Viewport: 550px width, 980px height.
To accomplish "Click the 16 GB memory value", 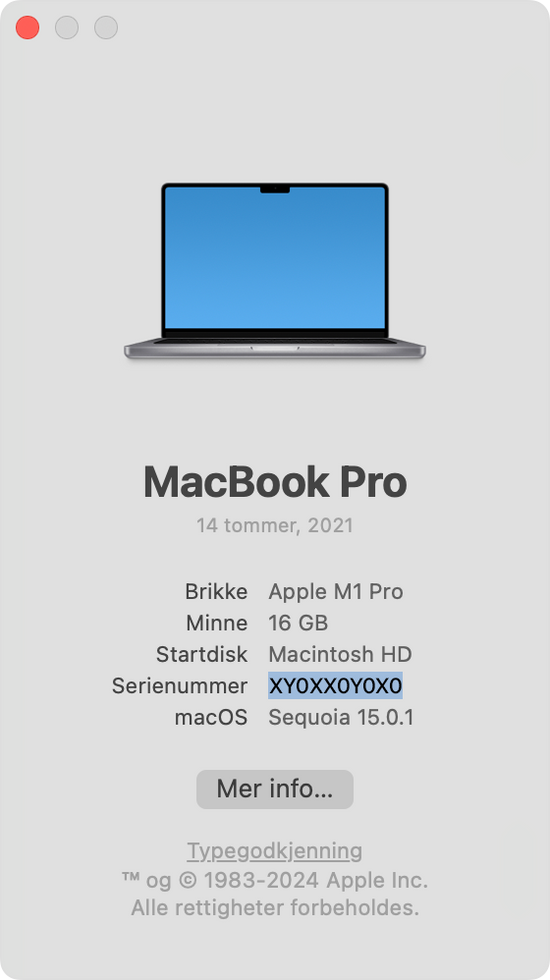I will [x=298, y=623].
